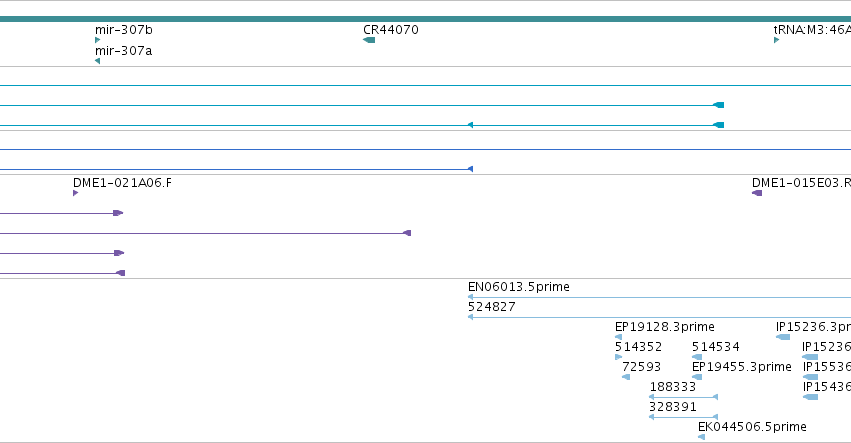This screenshot has height=443, width=851.
Task: Select the EP19455.3prime label
Action: [742, 367]
